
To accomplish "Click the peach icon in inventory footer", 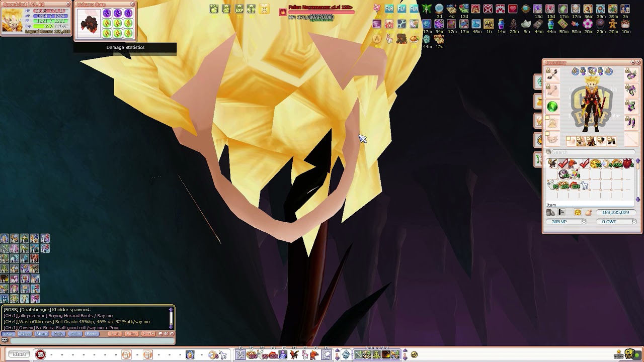I will [x=588, y=213].
